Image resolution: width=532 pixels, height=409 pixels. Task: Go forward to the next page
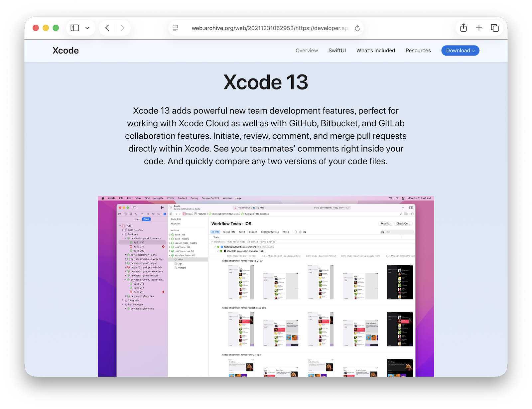(122, 28)
